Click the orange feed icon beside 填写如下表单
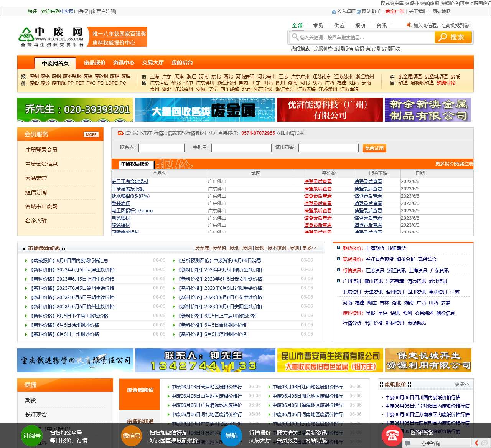The height and width of the screenshot is (448, 491). coord(120,133)
